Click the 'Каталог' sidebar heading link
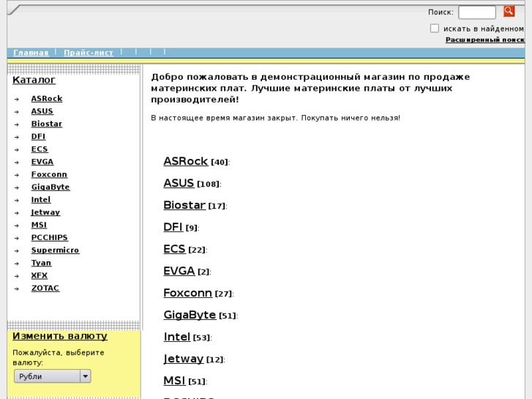The height and width of the screenshot is (399, 532). point(34,80)
